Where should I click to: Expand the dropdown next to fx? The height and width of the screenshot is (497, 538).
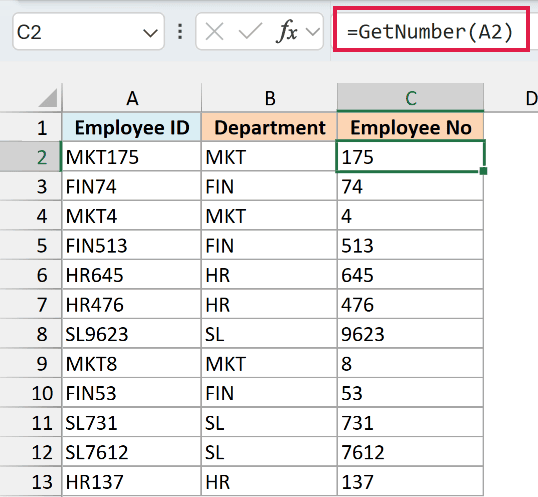[313, 32]
